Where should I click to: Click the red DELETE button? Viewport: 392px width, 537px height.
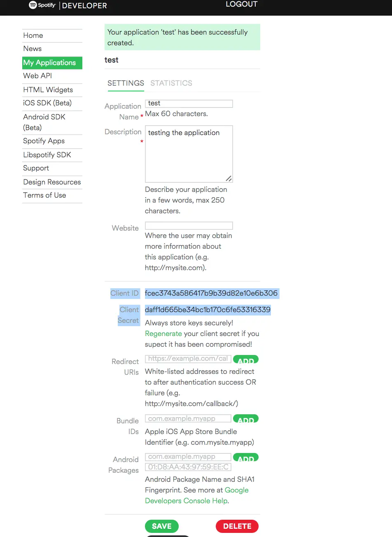click(237, 526)
